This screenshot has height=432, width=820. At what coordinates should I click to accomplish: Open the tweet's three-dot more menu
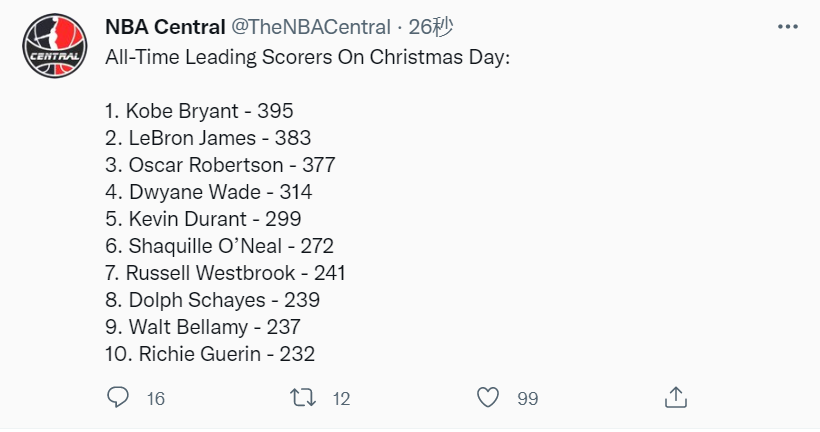788,27
